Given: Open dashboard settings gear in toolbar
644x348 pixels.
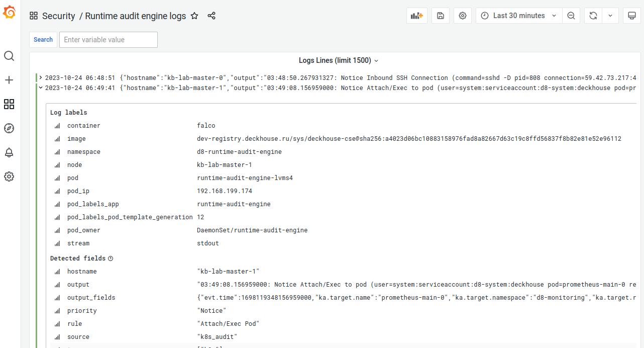Looking at the screenshot, I should (463, 16).
